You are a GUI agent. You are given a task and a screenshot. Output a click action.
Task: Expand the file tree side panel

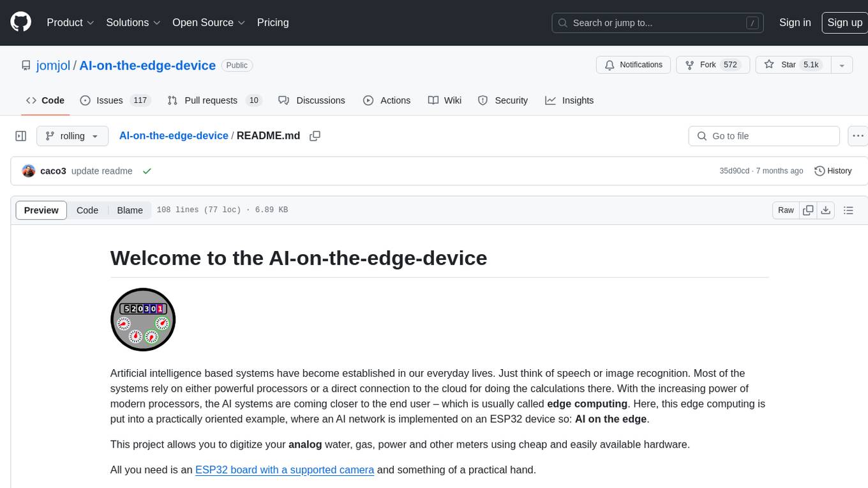(21, 136)
